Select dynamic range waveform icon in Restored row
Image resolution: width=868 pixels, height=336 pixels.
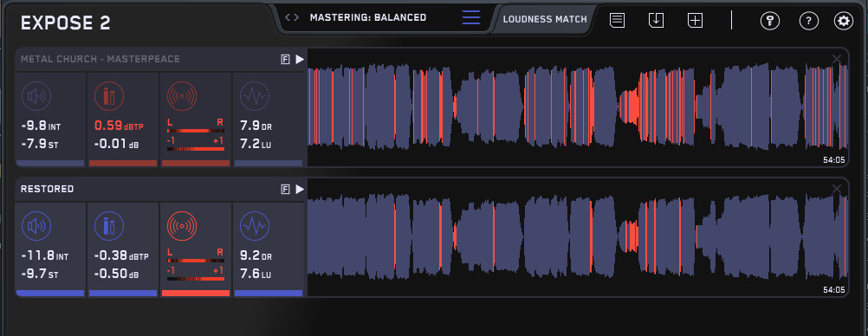point(255,226)
